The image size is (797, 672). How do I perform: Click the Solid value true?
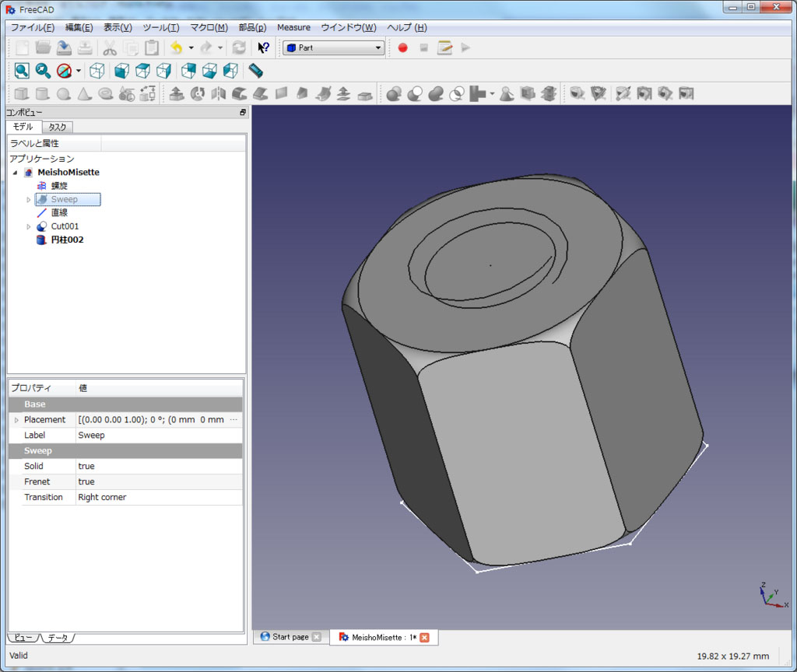coord(86,467)
